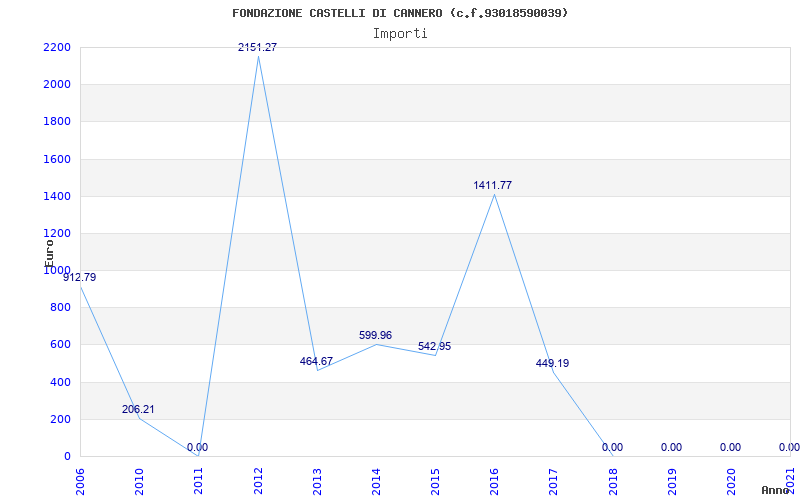Screen dimensions: 800x500
Task: Click x-axis year 2012
Action: point(258,482)
